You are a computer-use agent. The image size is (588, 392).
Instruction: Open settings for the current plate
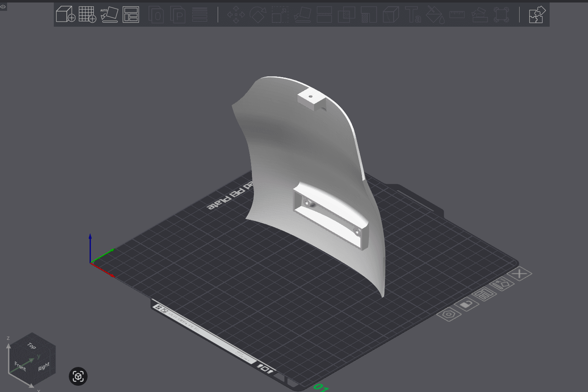click(x=450, y=315)
